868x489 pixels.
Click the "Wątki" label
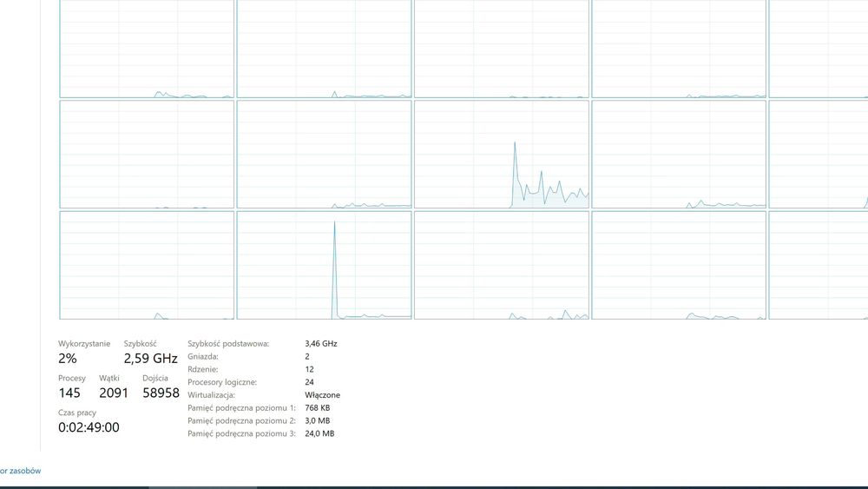click(109, 378)
